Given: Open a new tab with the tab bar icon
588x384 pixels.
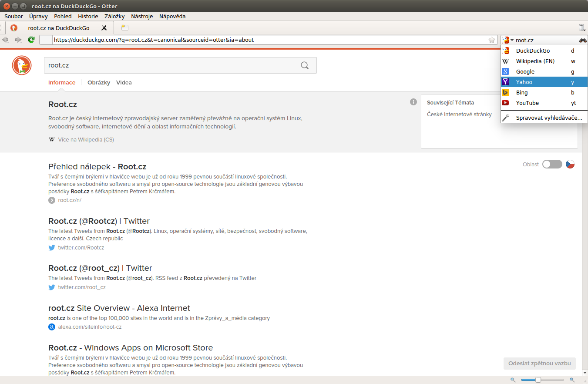Looking at the screenshot, I should tap(125, 28).
